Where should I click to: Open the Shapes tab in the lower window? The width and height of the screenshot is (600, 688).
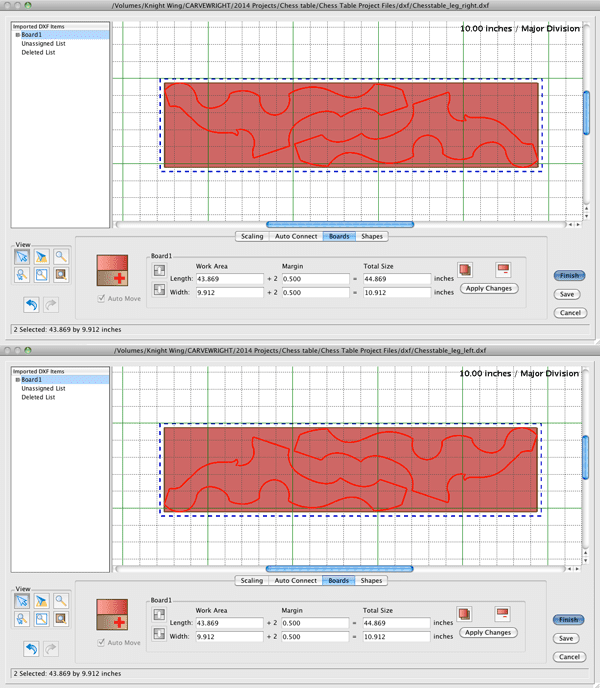pyautogui.click(x=371, y=580)
